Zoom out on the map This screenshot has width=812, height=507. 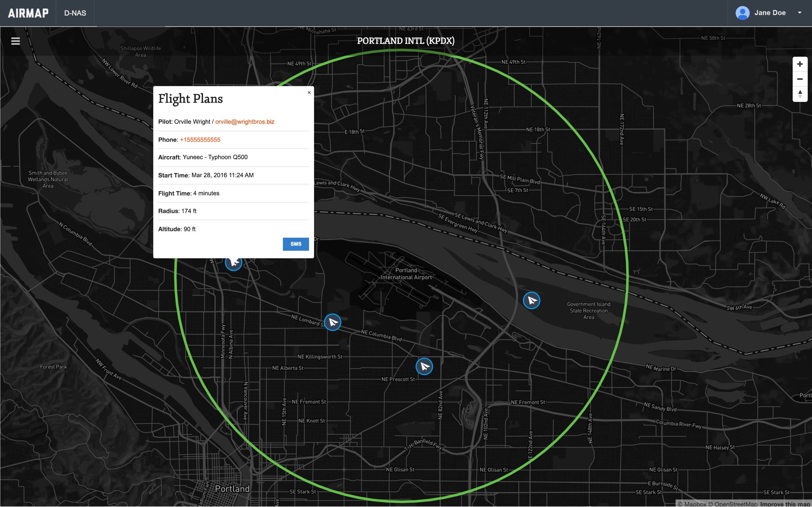pos(800,79)
